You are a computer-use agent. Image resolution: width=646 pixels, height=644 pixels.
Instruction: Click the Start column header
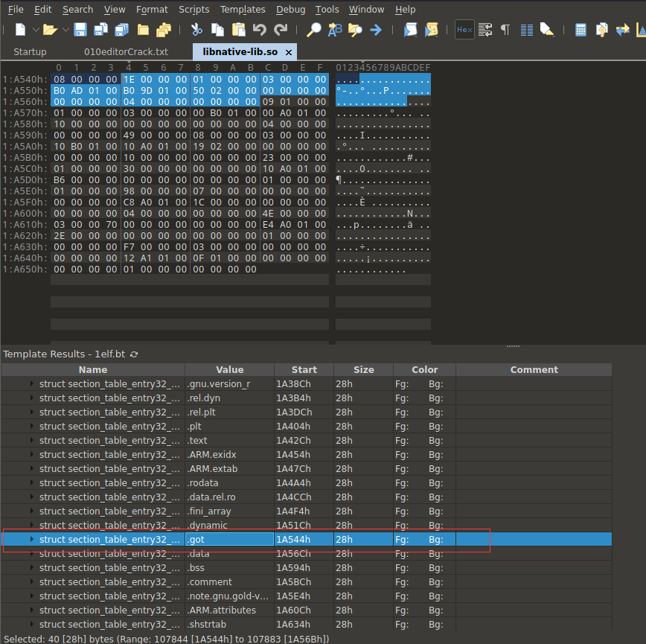(304, 369)
